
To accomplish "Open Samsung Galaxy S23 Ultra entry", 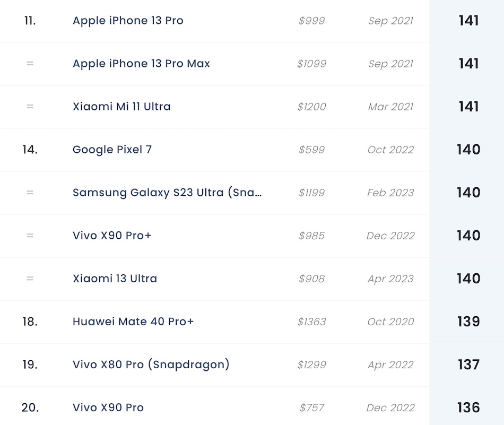I will (167, 193).
